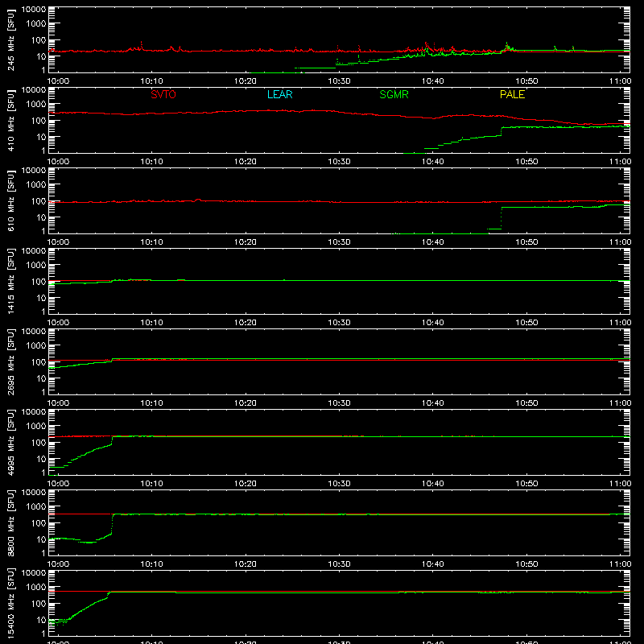Click 10:40 label under the 2695 MHz plot
The height and width of the screenshot is (644, 644).
click(433, 403)
